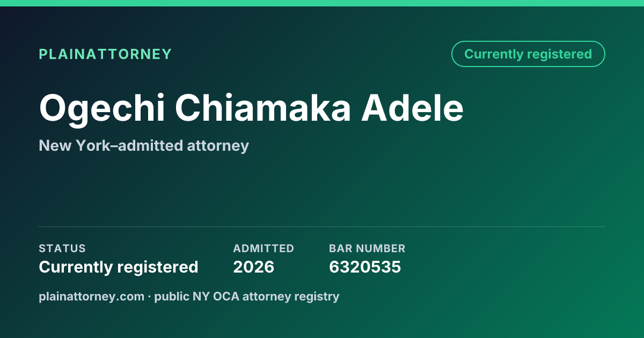
Task: Click the attorney registry footer words
Action: [x=291, y=296]
